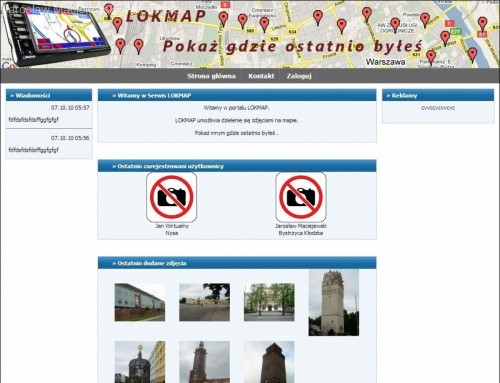This screenshot has height=383, width=500.
Task: Click Jarosław Maciejewski's no-photo avatar
Action: coord(301,197)
